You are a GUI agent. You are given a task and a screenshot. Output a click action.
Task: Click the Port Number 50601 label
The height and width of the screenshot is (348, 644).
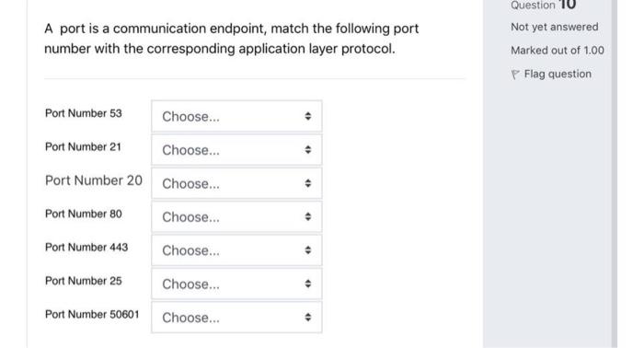92,314
